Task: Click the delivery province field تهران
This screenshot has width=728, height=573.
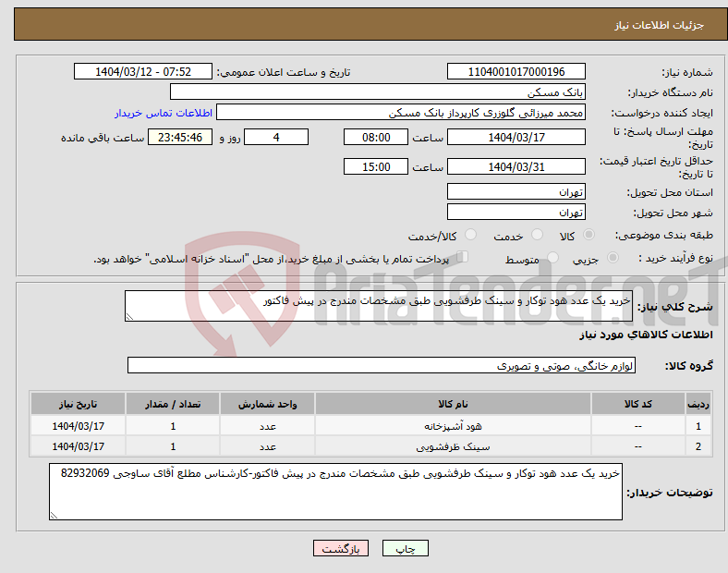Action: [516, 191]
